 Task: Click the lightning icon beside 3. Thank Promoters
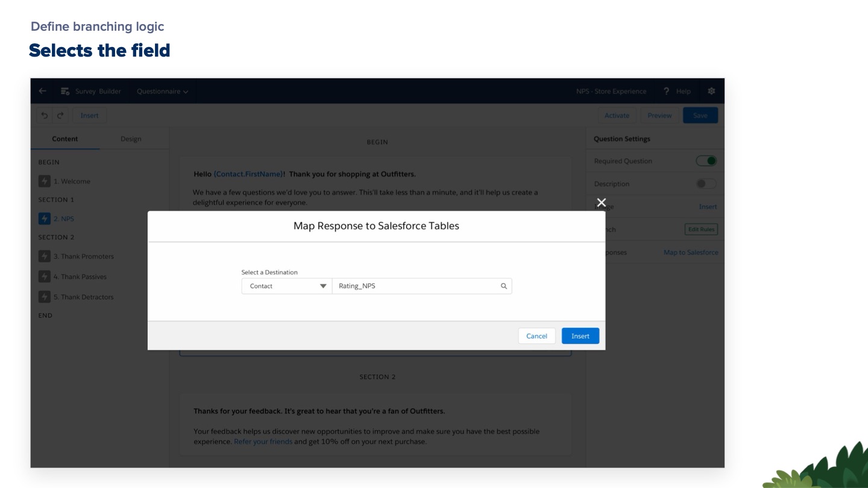coord(44,257)
